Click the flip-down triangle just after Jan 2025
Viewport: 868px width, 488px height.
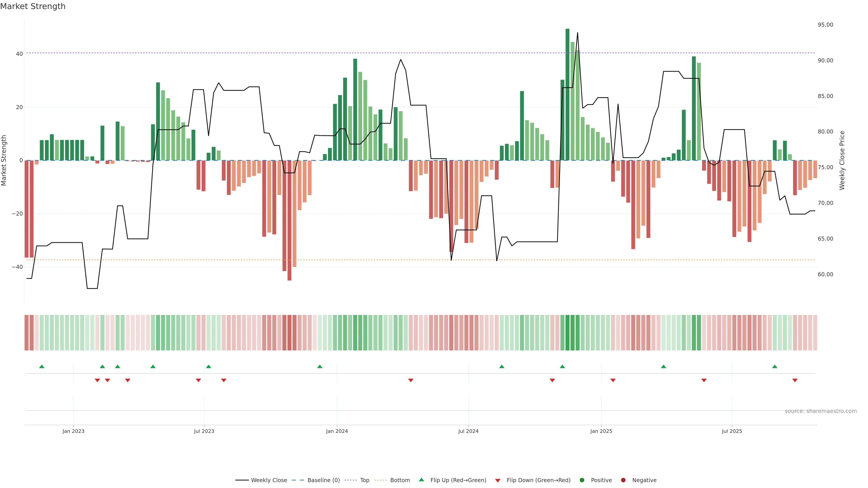pyautogui.click(x=613, y=380)
